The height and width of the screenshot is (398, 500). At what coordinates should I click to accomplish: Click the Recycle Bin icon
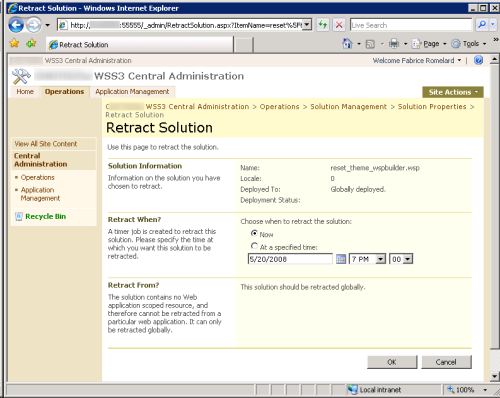click(19, 217)
